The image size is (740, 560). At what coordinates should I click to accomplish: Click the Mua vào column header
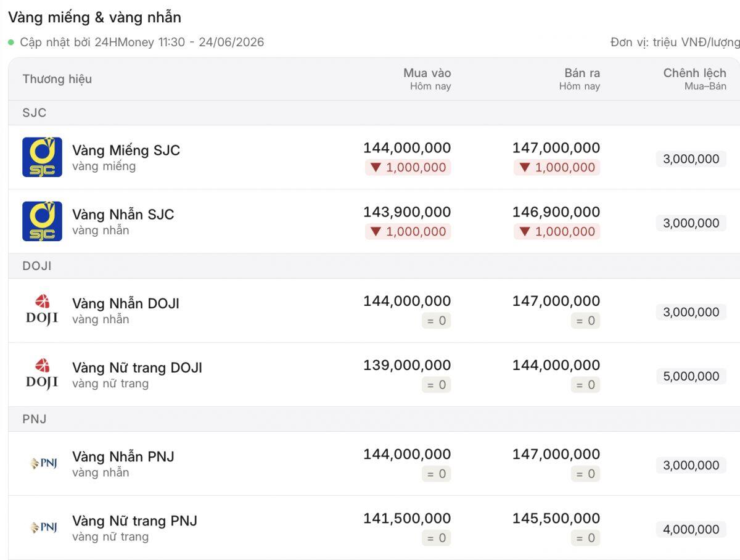click(x=427, y=73)
